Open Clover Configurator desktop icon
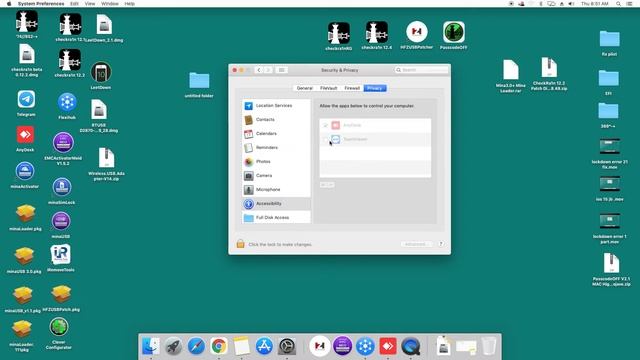640x360 pixels. (59, 327)
